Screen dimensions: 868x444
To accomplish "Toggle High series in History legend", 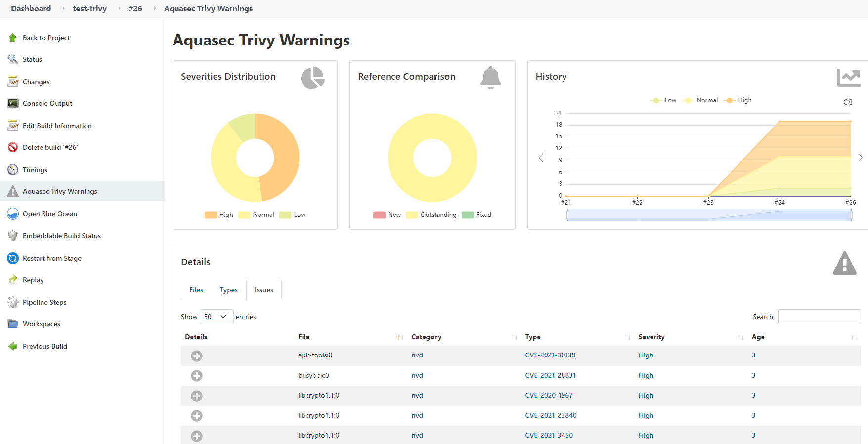I will pos(738,100).
